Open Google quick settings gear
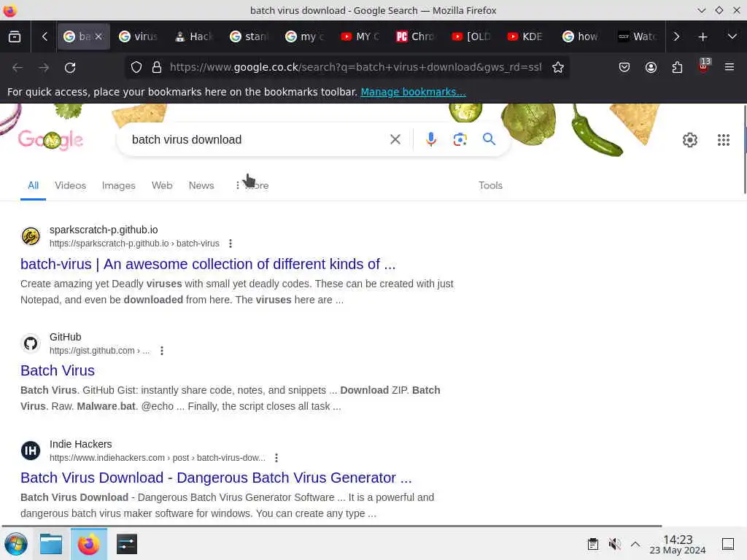This screenshot has width=747, height=560. [690, 140]
